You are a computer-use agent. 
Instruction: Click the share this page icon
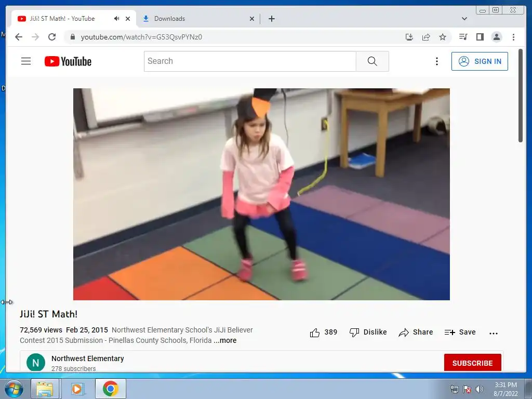click(x=426, y=37)
